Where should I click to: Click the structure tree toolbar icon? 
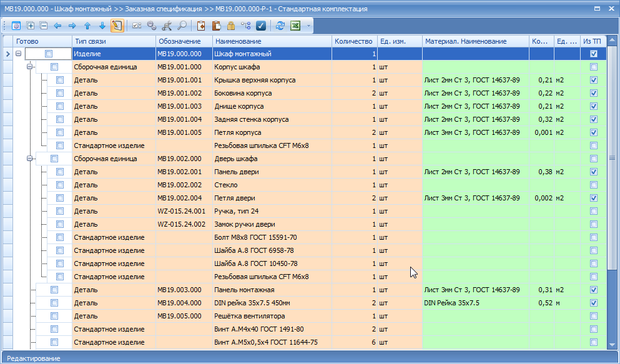tap(246, 26)
